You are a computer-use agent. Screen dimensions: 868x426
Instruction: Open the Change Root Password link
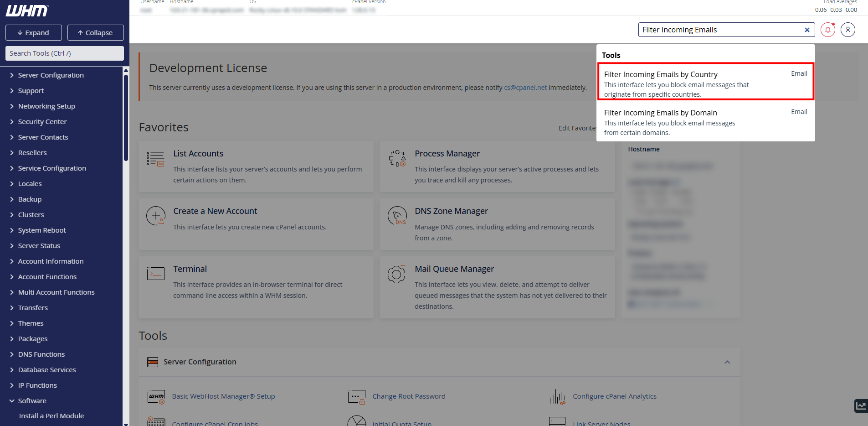pos(409,396)
